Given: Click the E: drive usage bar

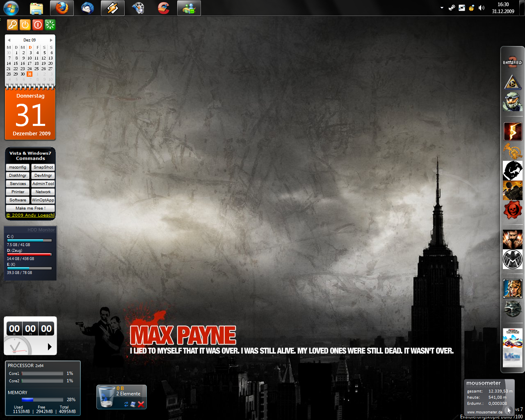Looking at the screenshot, I should [x=30, y=268].
